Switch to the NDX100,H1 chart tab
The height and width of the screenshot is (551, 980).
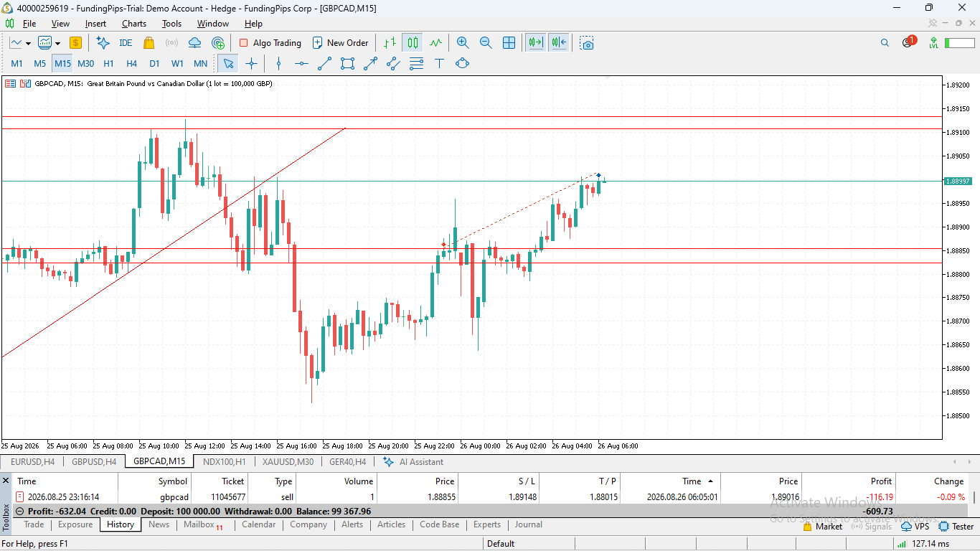click(225, 462)
